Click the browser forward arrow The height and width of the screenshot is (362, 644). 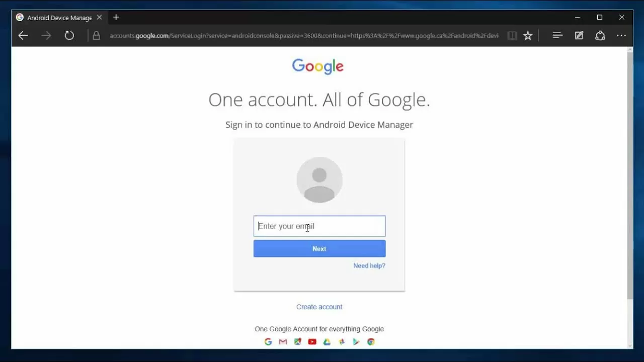(x=46, y=36)
